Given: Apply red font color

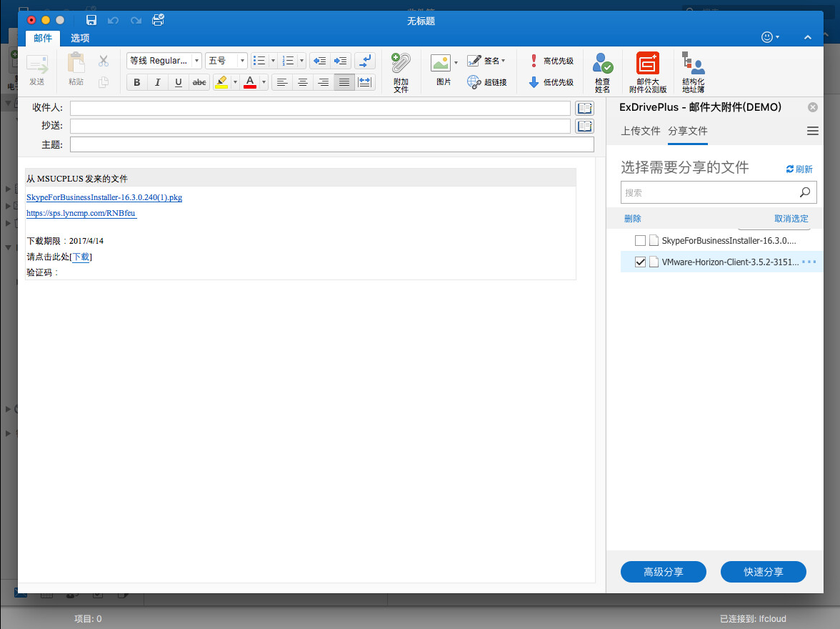Looking at the screenshot, I should click(250, 82).
